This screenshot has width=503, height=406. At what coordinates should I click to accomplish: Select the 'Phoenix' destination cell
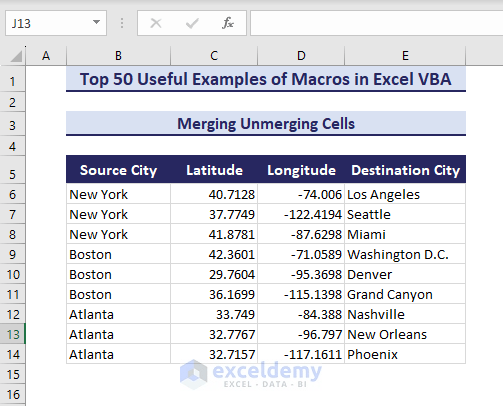pos(405,354)
